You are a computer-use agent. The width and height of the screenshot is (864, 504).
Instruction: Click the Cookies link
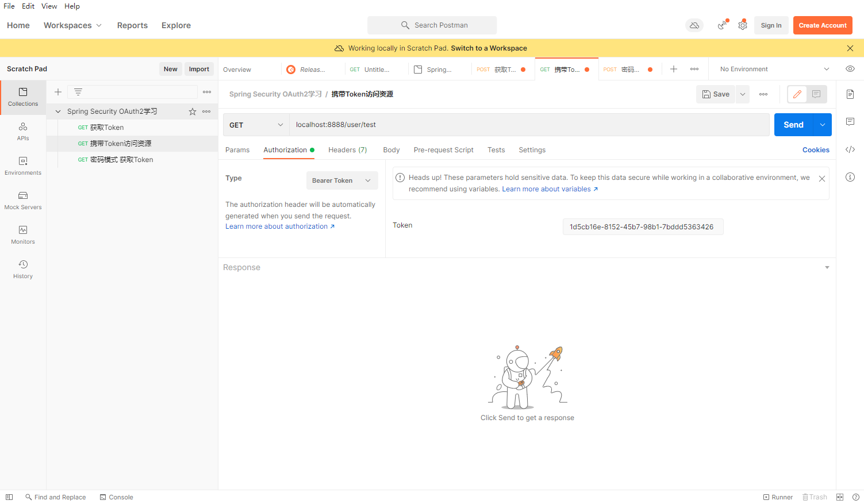coord(816,150)
